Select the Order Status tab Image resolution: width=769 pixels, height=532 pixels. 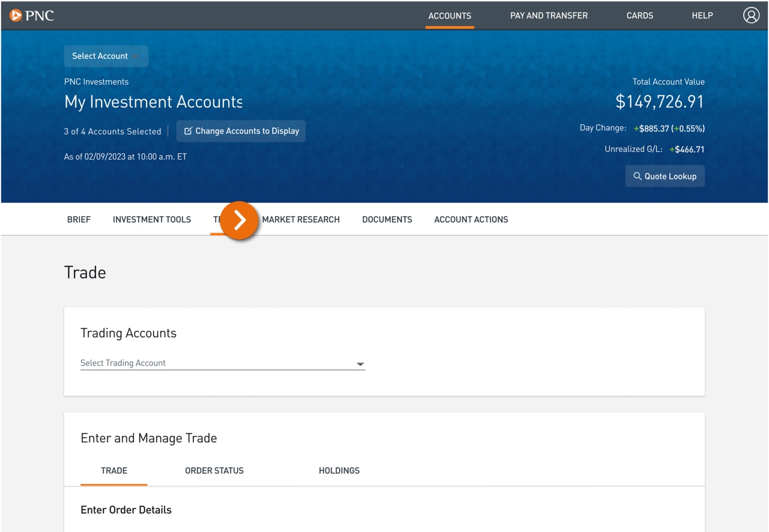214,470
